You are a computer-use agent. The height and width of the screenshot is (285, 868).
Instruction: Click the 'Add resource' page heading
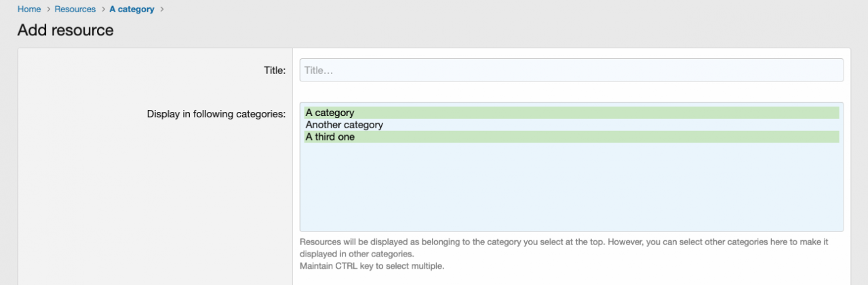point(66,31)
